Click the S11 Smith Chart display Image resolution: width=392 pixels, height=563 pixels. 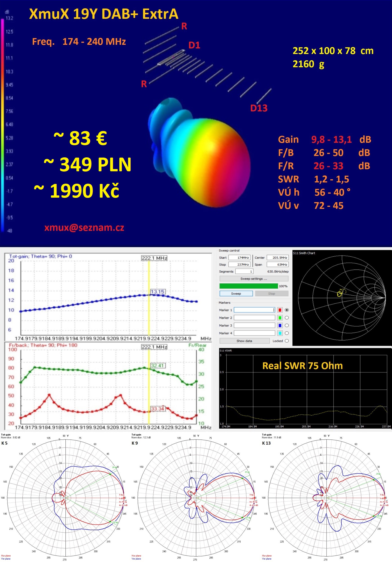pos(342,298)
